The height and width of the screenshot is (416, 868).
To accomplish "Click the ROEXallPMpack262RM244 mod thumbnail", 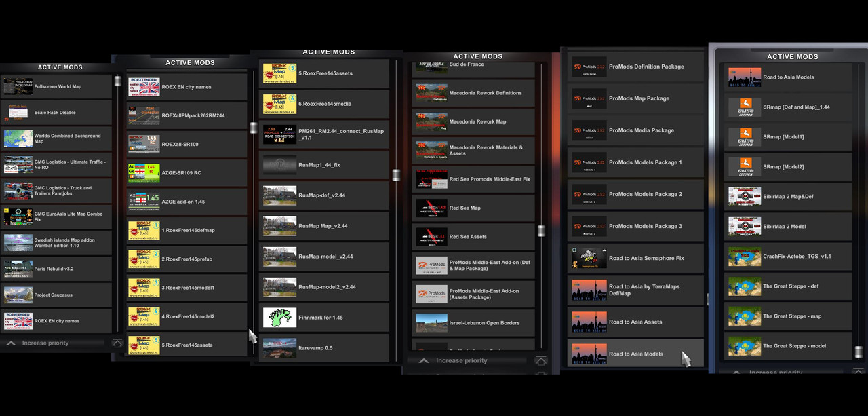I will [x=144, y=115].
